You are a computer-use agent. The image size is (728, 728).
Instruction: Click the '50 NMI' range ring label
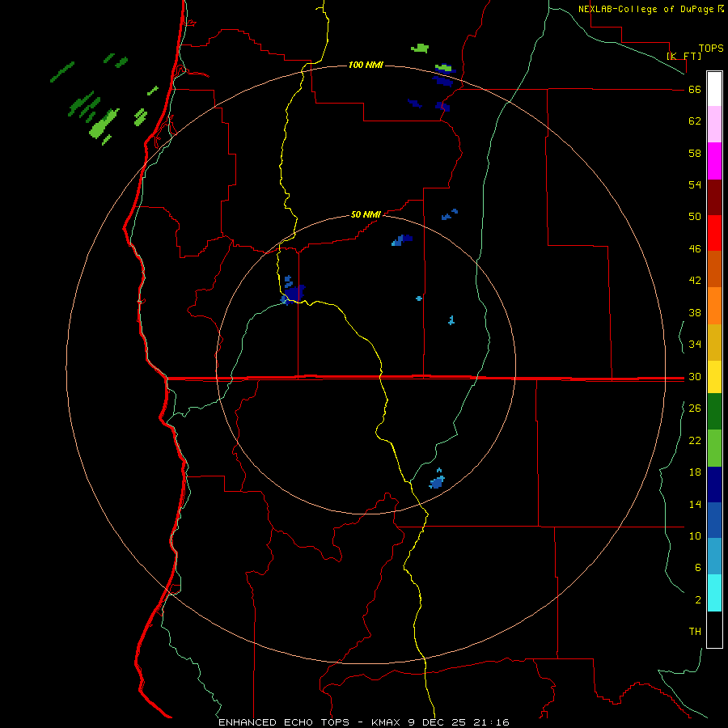coord(366,214)
